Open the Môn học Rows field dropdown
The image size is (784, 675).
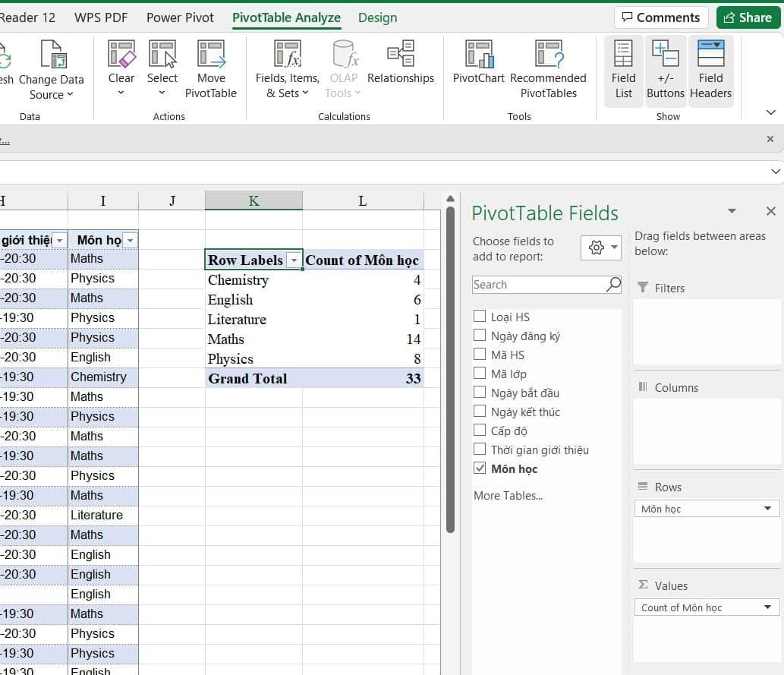(x=767, y=509)
